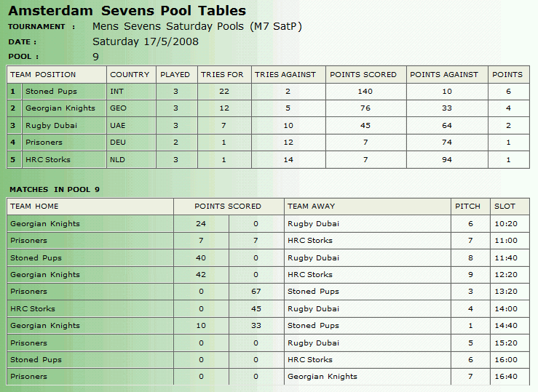Open Rugby Dubai row ranked third in standings
Screen dimensions: 538x392
51,125
